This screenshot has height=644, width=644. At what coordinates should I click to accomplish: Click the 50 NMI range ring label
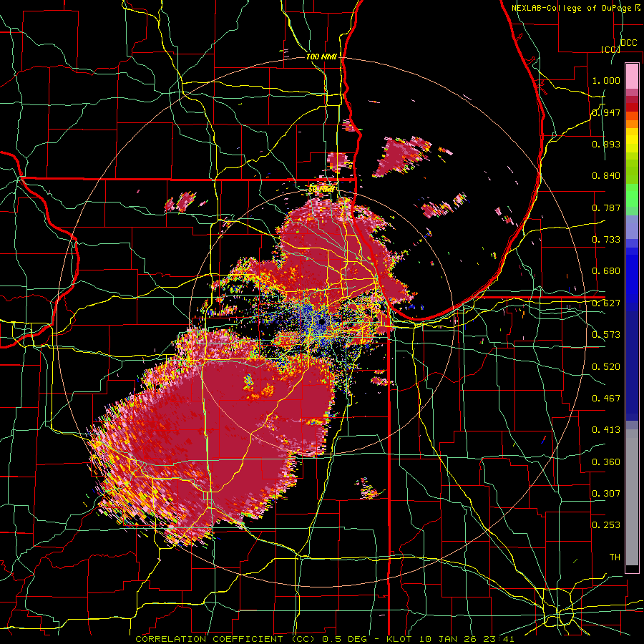point(321,189)
